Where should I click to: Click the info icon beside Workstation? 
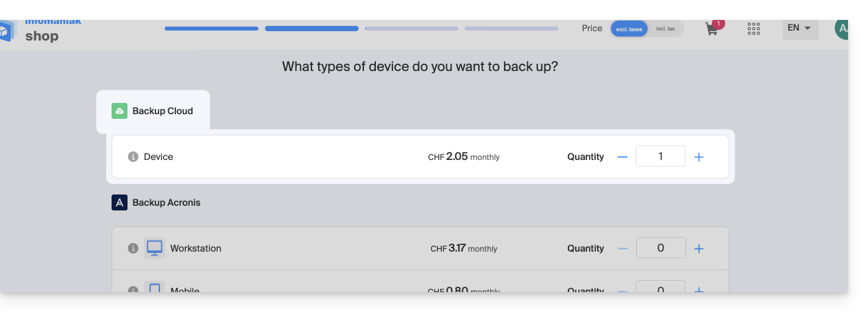click(x=133, y=248)
